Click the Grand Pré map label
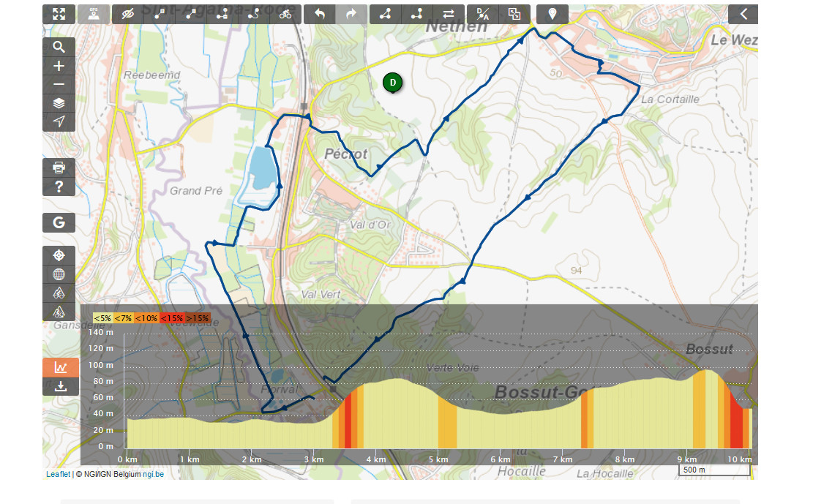This screenshot has height=504, width=813. pyautogui.click(x=196, y=191)
